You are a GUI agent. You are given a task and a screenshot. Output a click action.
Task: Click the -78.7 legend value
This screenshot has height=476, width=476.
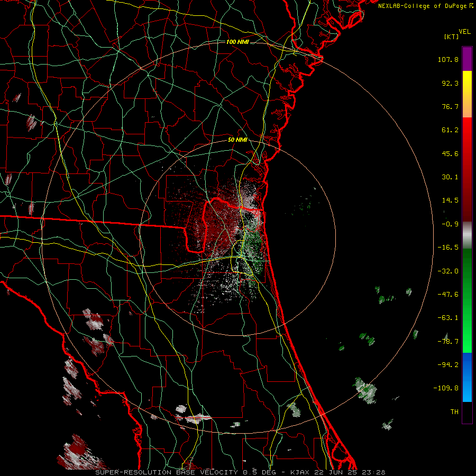click(x=448, y=342)
